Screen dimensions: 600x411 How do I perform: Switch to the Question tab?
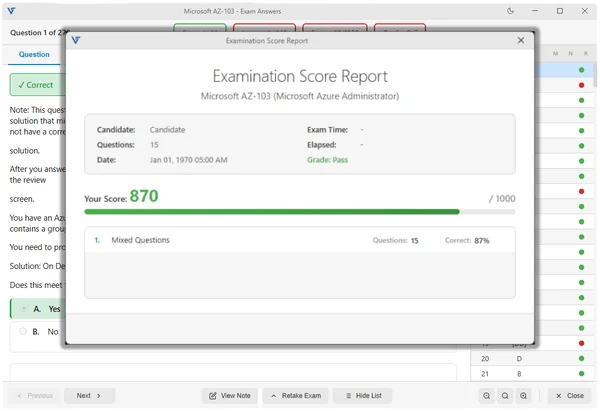coord(34,54)
